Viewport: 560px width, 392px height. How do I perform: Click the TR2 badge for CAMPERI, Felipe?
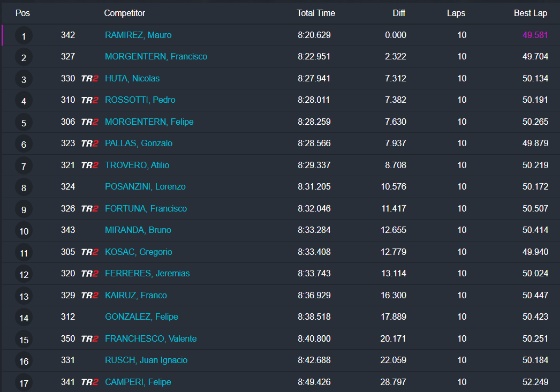pos(89,382)
